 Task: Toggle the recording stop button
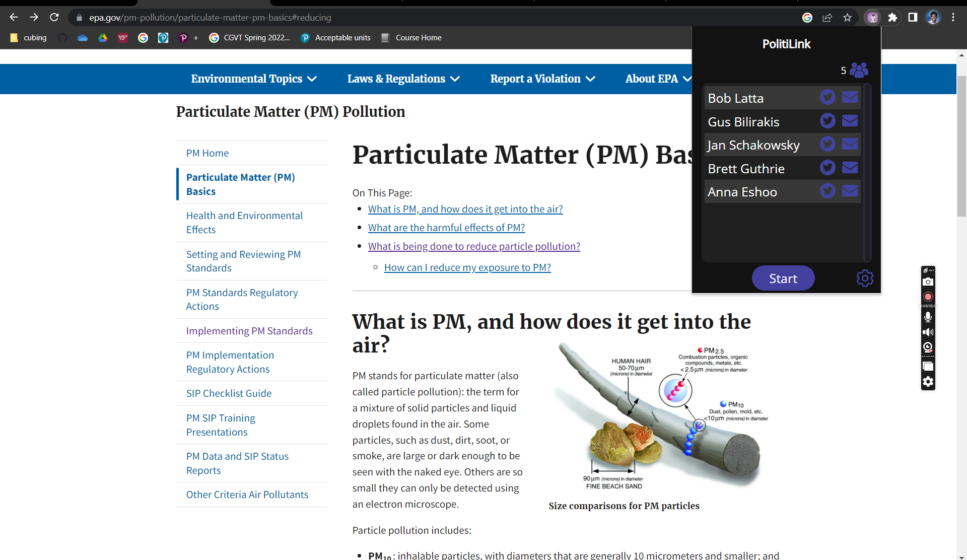pos(928,297)
